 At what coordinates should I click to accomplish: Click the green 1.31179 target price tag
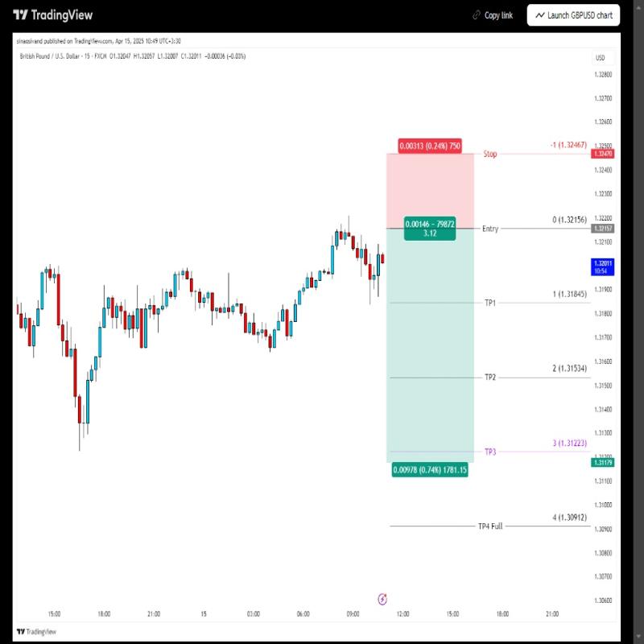pyautogui.click(x=602, y=462)
